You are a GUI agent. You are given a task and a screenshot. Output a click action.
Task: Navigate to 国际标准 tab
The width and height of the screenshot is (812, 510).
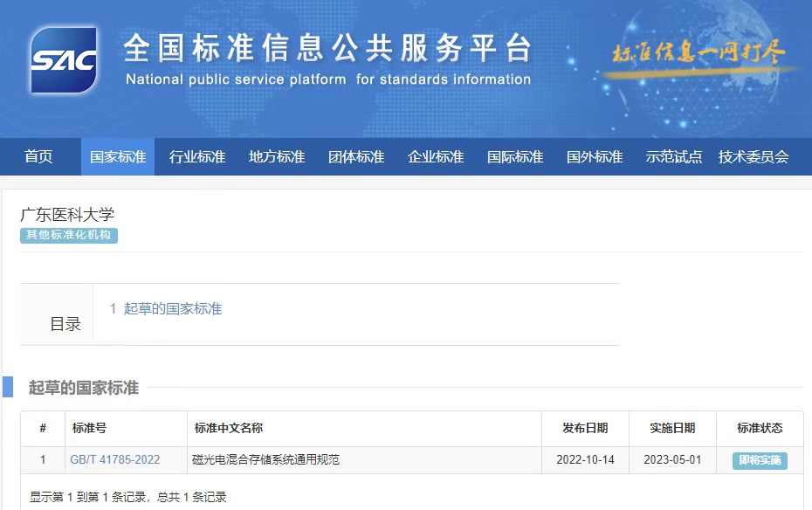tap(515, 156)
